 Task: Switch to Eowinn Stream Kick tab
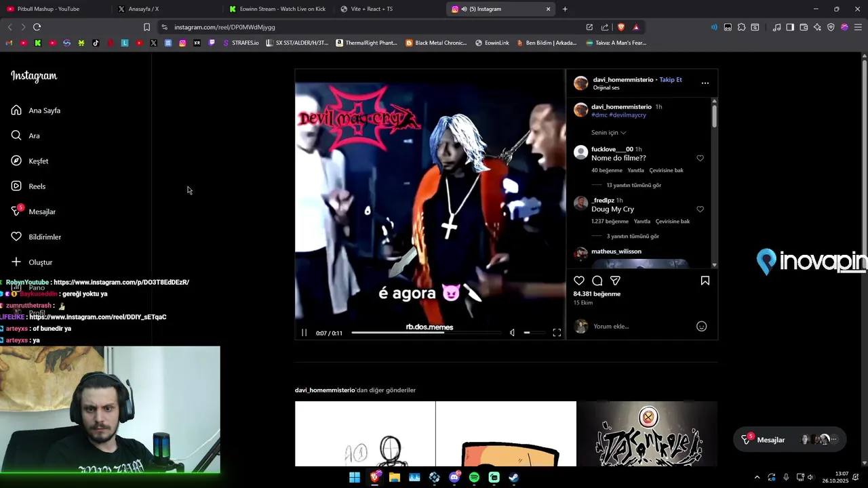pyautogui.click(x=278, y=9)
